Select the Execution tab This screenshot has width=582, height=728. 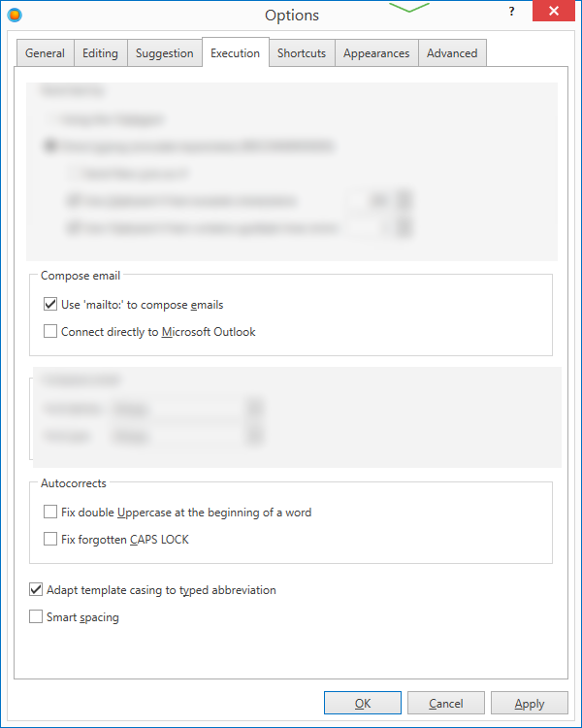click(235, 53)
